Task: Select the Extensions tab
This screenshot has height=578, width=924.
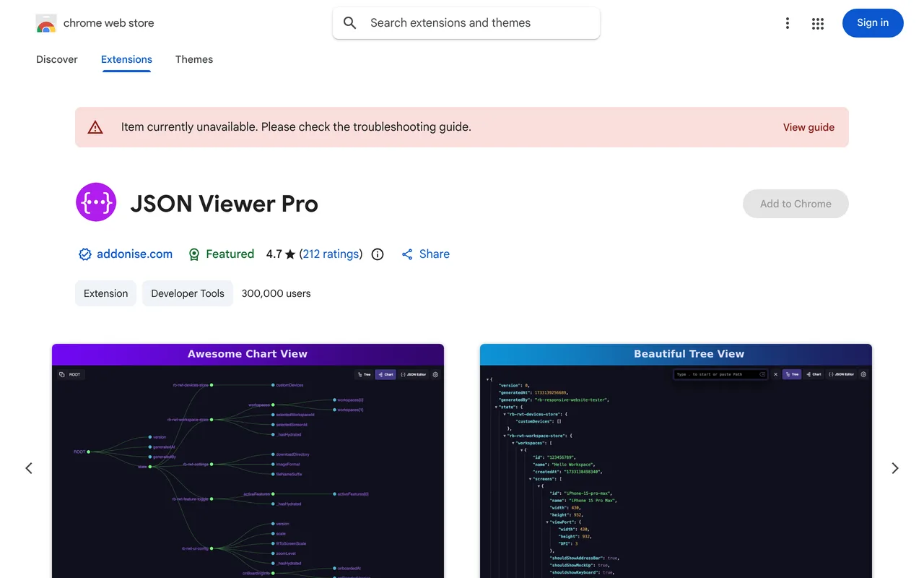Action: pyautogui.click(x=126, y=59)
